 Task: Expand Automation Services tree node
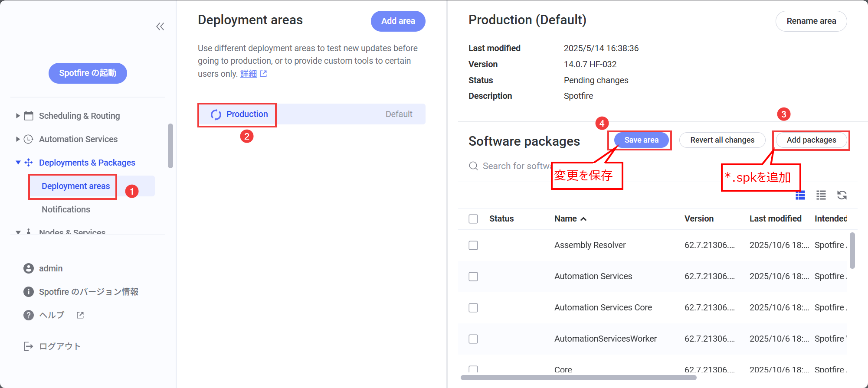point(18,139)
